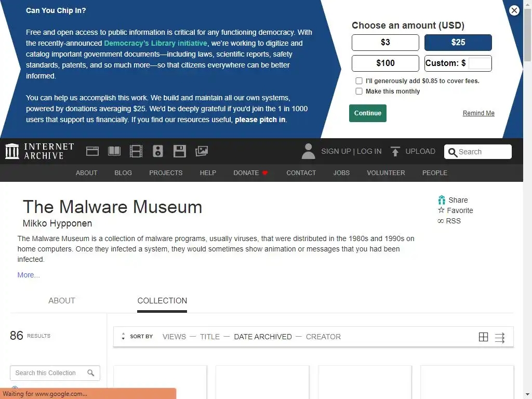Click the "Mikko Hypponen" creator name
The width and height of the screenshot is (532, 399).
[57, 223]
